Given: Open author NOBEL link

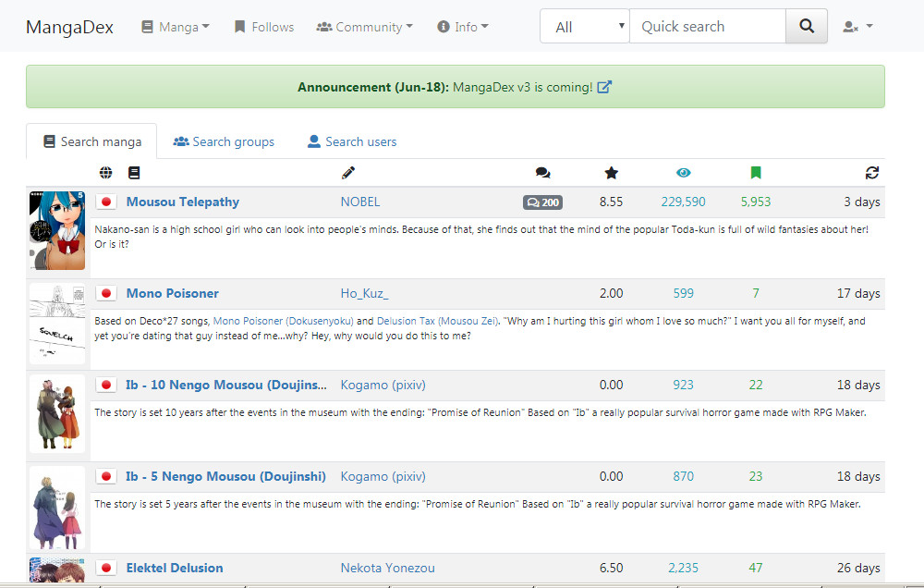Looking at the screenshot, I should tap(360, 202).
